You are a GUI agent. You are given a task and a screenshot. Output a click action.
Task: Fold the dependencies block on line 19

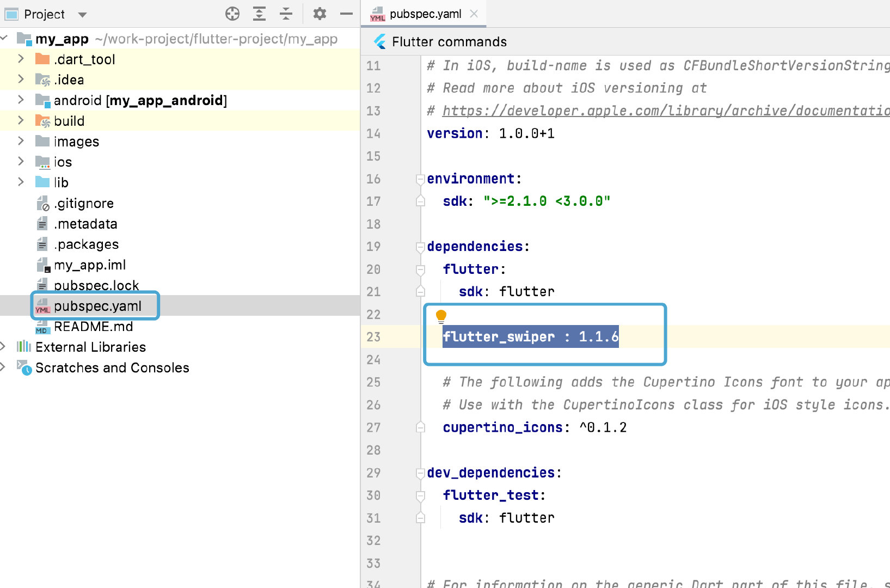420,247
